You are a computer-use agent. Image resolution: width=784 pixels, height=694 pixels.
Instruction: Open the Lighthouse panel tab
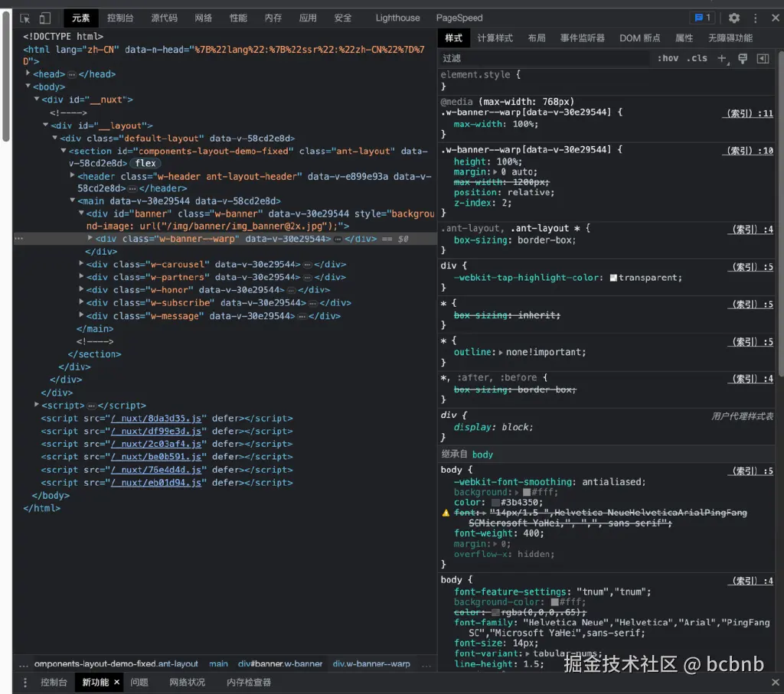click(x=397, y=18)
